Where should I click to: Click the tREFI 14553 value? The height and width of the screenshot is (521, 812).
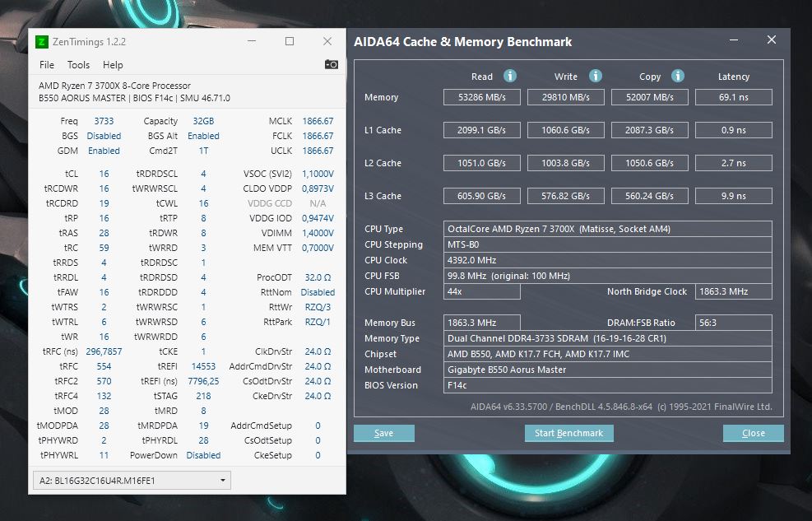[x=203, y=366]
